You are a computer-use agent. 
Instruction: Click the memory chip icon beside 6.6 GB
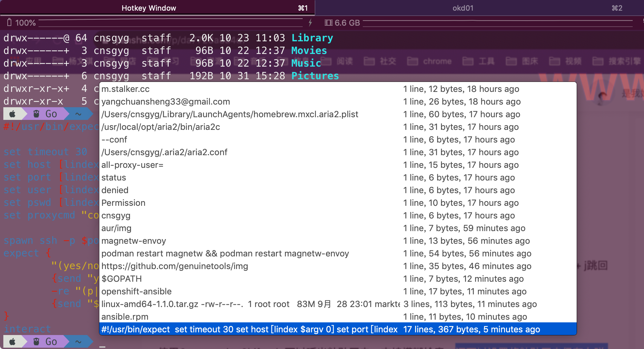coord(329,23)
